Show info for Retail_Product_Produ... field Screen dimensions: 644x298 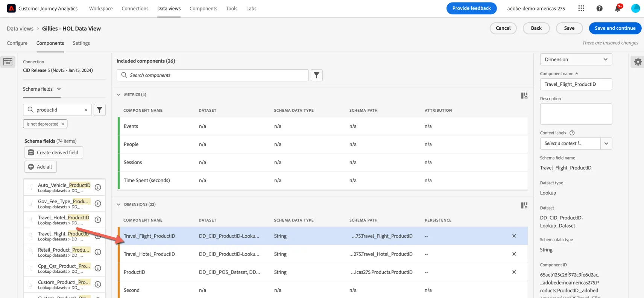98,252
